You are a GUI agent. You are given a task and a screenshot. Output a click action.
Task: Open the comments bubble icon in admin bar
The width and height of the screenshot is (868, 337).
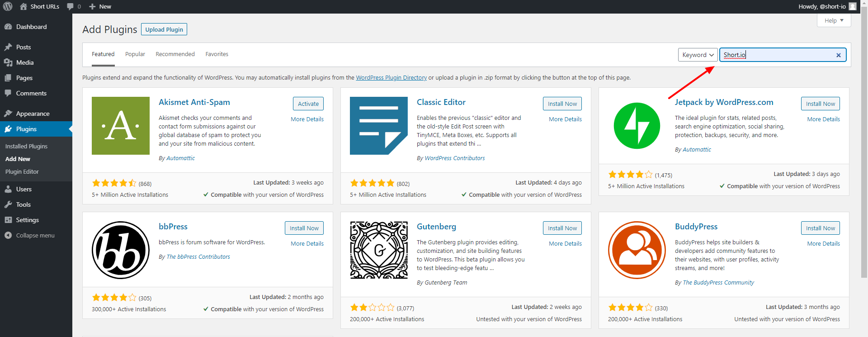[x=70, y=6]
